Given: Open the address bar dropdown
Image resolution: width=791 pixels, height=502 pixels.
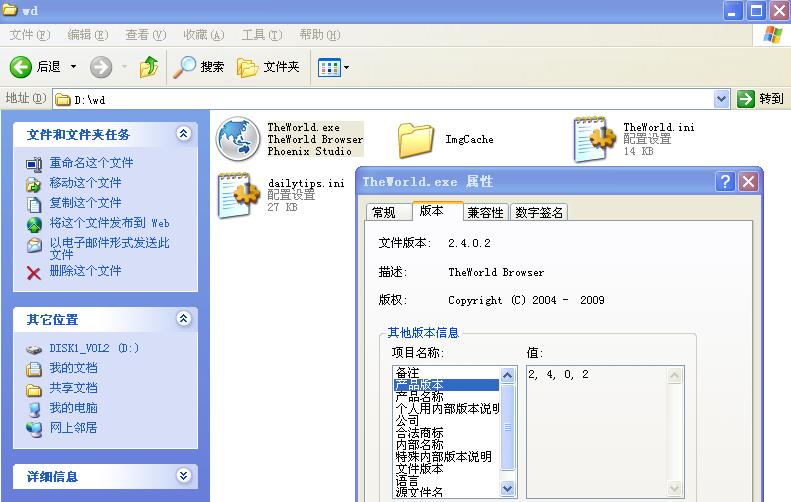Looking at the screenshot, I should (x=722, y=99).
